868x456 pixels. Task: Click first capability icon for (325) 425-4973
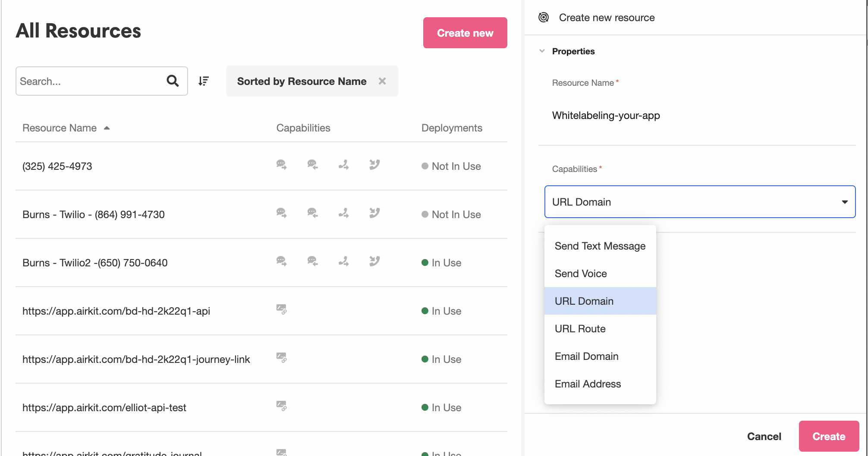[x=281, y=165]
